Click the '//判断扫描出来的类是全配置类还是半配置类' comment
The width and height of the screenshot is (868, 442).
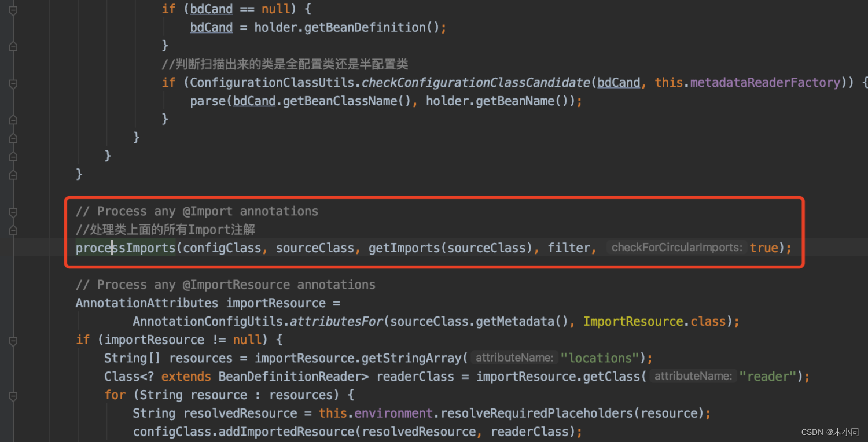point(285,64)
